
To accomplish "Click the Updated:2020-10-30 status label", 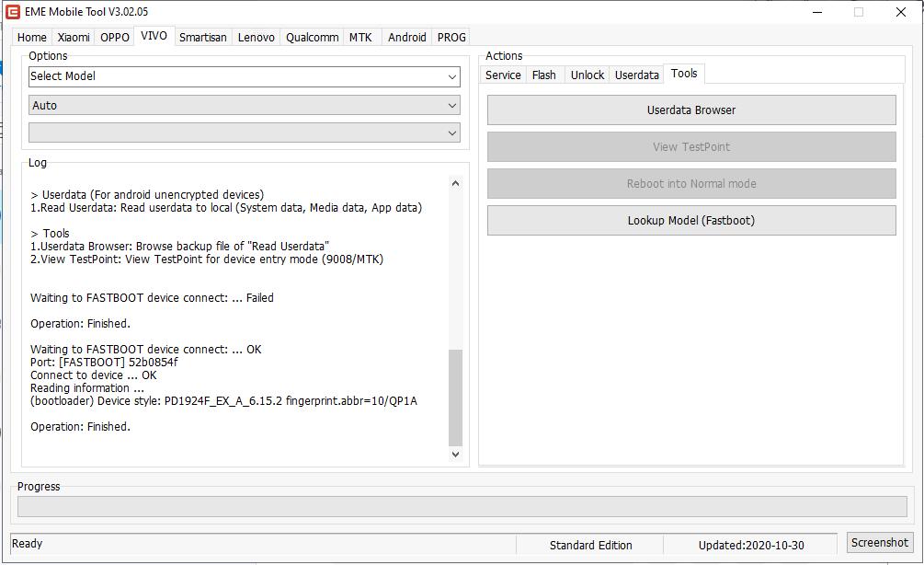I will 751,546.
